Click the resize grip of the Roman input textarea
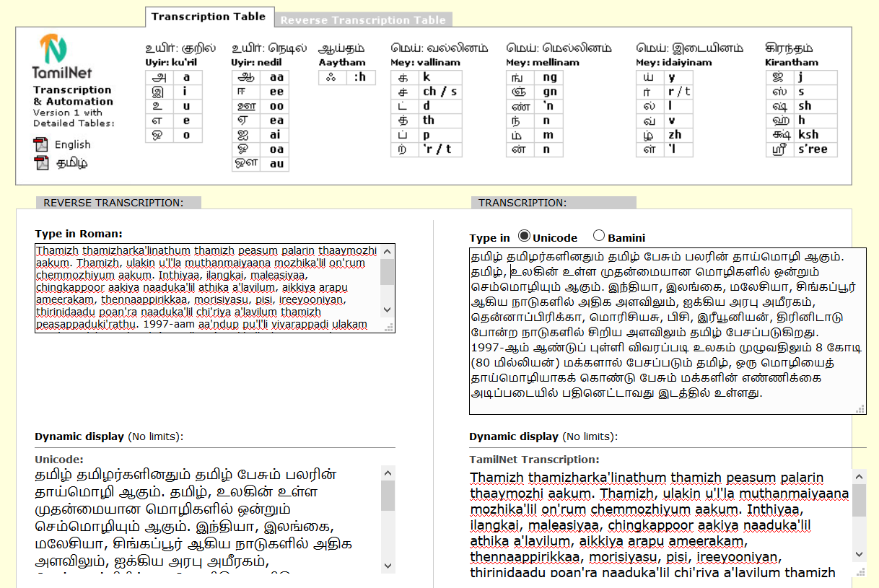The height and width of the screenshot is (588, 879). click(390, 327)
